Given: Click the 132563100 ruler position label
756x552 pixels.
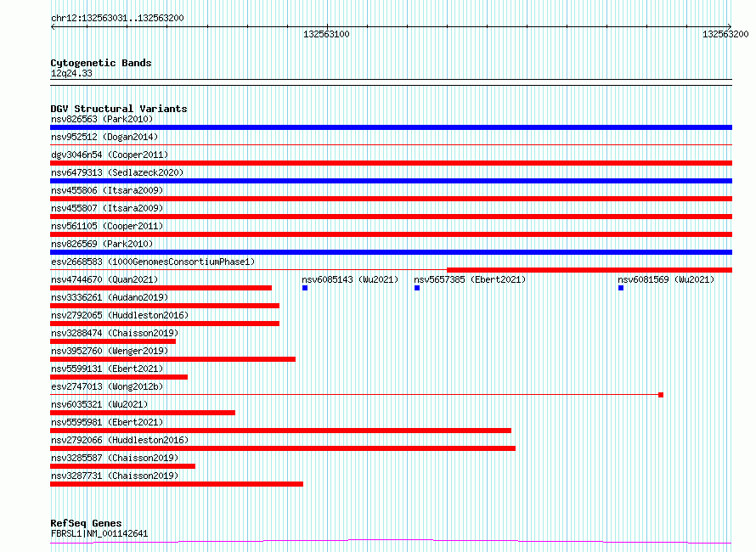Looking at the screenshot, I should [326, 34].
